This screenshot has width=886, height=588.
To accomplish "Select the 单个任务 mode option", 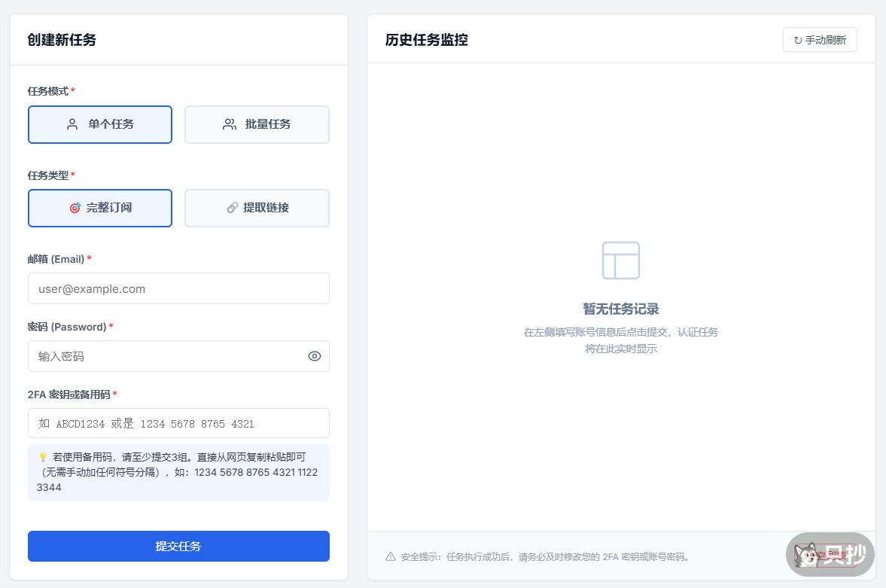I will point(100,124).
